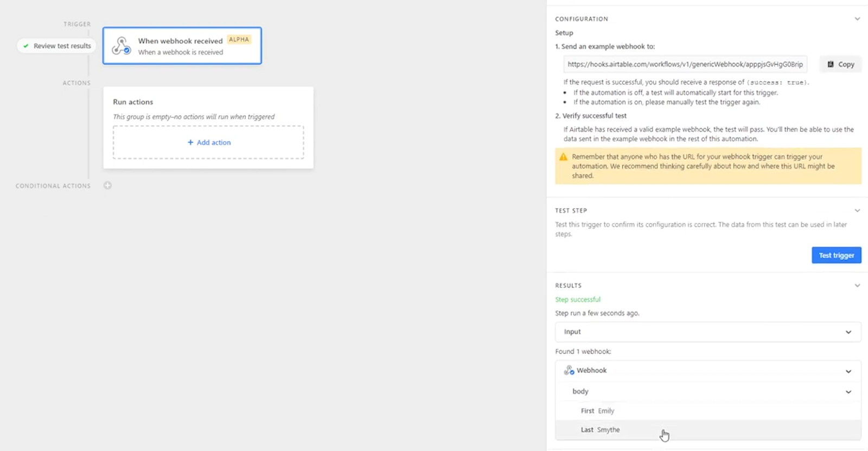Click the body label in the webhook results
This screenshot has width=868, height=451.
tap(580, 391)
